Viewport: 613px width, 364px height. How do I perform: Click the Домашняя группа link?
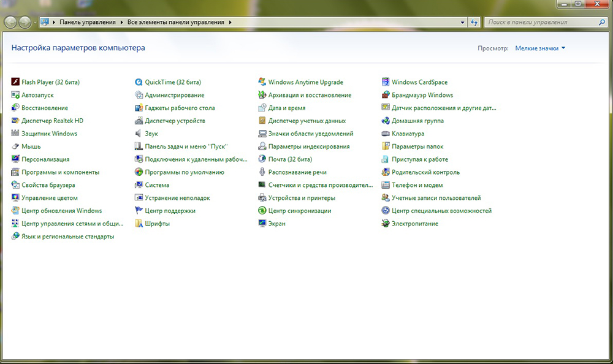417,121
